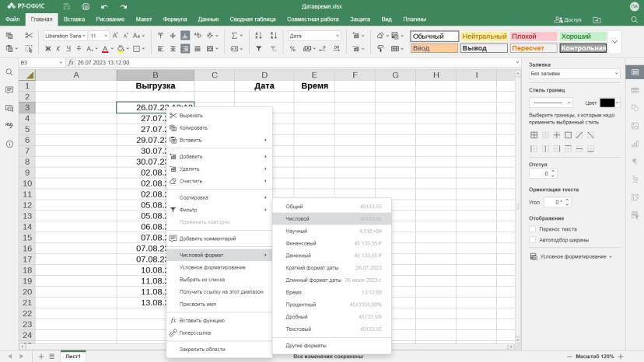Click Копировать in context menu
The width and height of the screenshot is (644, 362).
coord(219,127)
